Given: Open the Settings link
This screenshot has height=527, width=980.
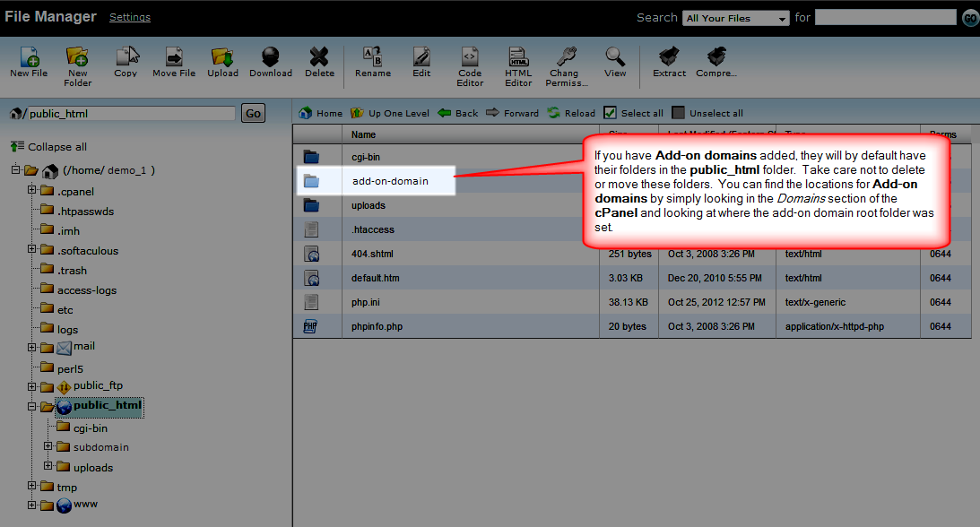Looking at the screenshot, I should click(x=130, y=17).
